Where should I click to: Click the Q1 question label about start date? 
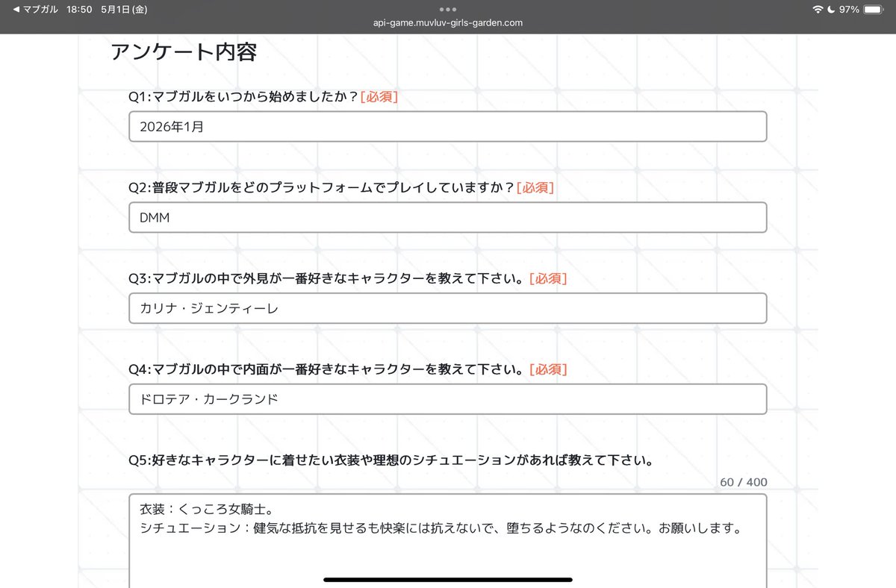point(264,97)
